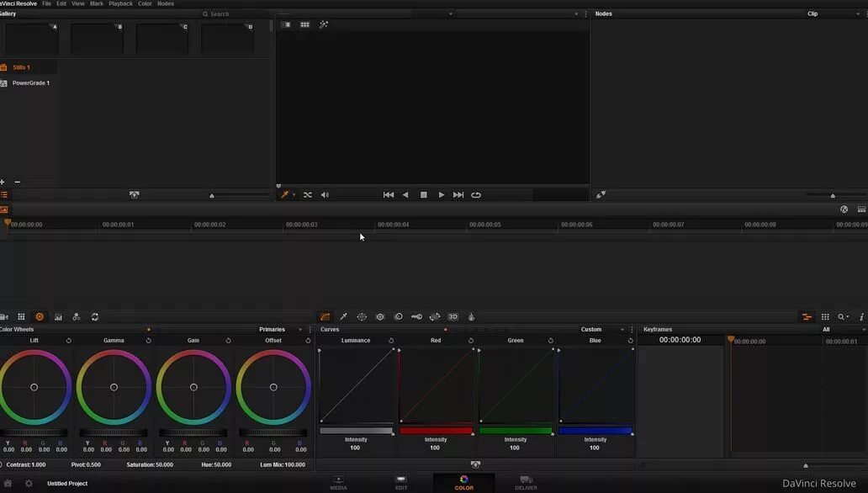The width and height of the screenshot is (868, 493).
Task: Open the Nodes Clip dropdown
Action: tap(833, 13)
